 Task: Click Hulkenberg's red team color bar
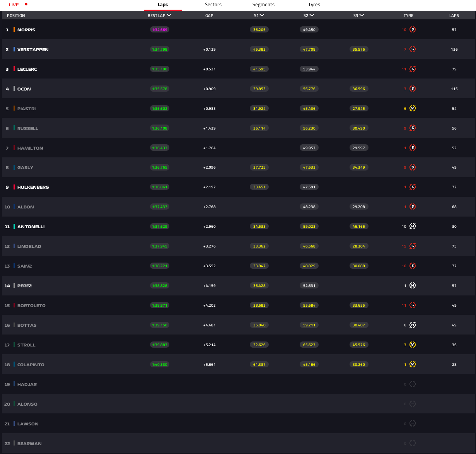tap(14, 187)
